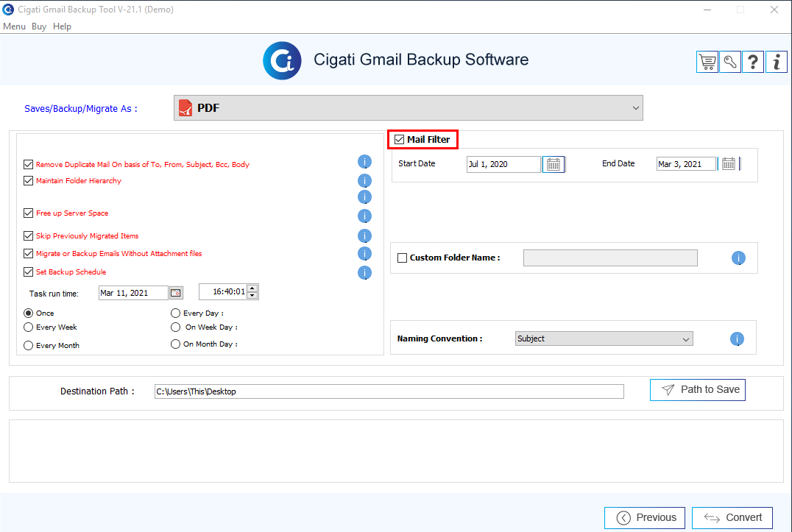The image size is (792, 532).
Task: Click the about info icon in header
Action: coord(777,62)
